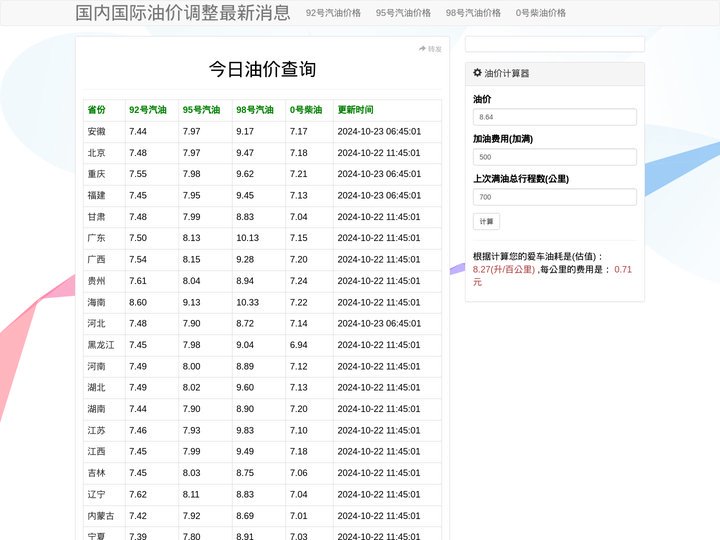The image size is (720, 540).
Task: Focus the 油价 input field showing 8.64
Action: point(555,117)
